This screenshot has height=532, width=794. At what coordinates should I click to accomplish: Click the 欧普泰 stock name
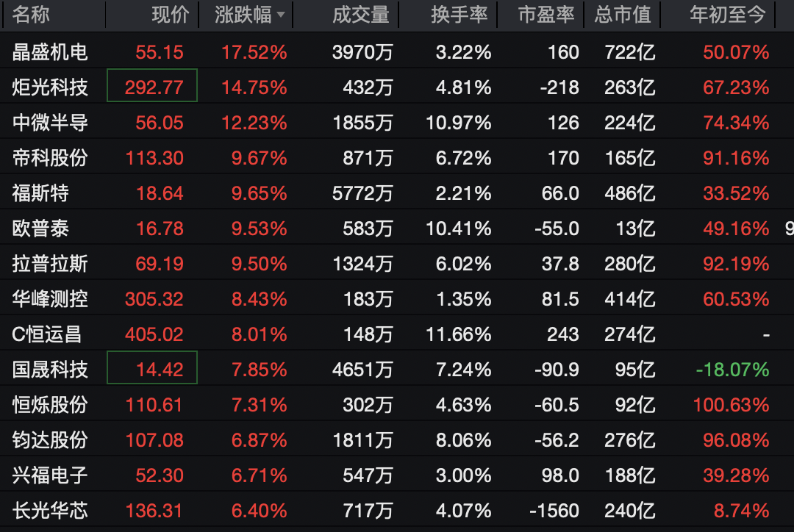pos(40,229)
